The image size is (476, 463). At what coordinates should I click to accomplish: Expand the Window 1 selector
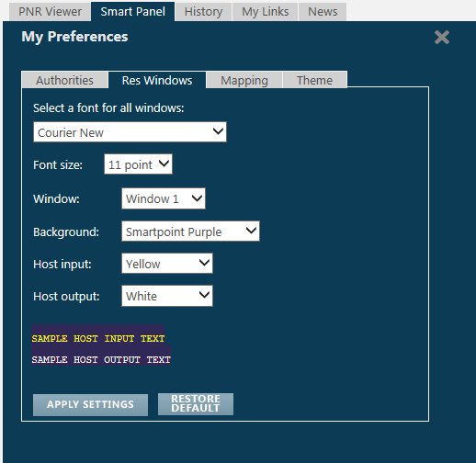pos(164,198)
